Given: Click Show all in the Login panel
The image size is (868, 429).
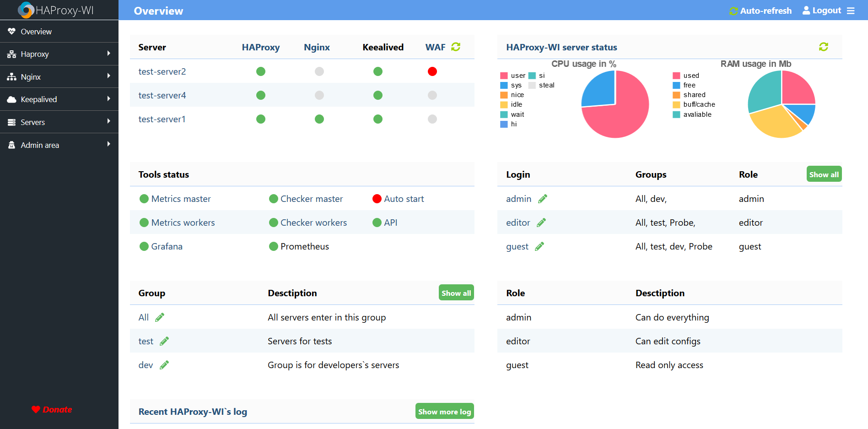Looking at the screenshot, I should click(824, 174).
